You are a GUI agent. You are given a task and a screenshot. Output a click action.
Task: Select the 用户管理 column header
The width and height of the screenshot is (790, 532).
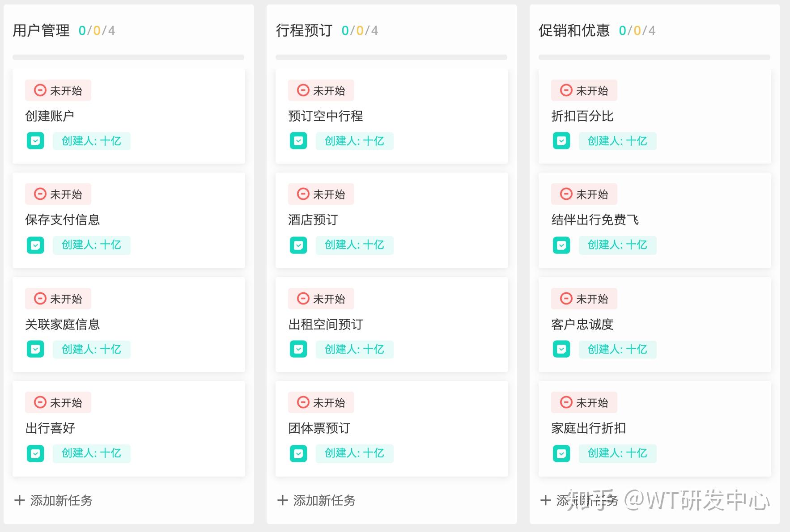(42, 30)
